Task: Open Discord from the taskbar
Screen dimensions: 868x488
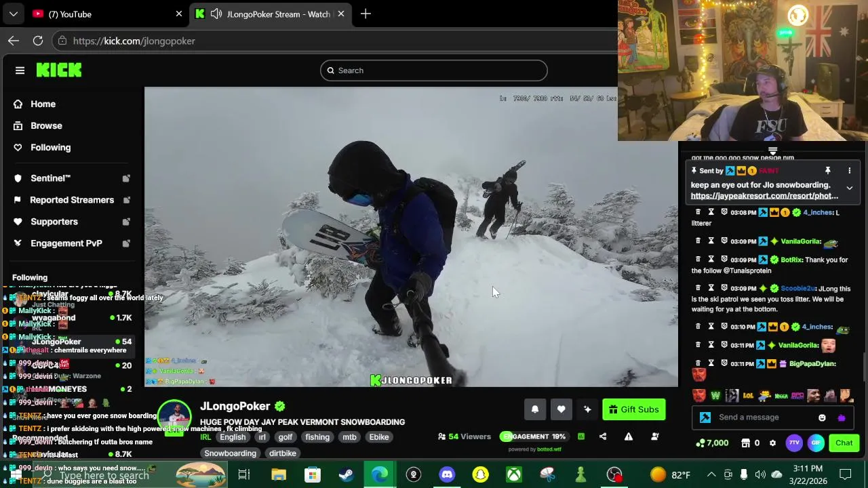Action: tap(446, 474)
